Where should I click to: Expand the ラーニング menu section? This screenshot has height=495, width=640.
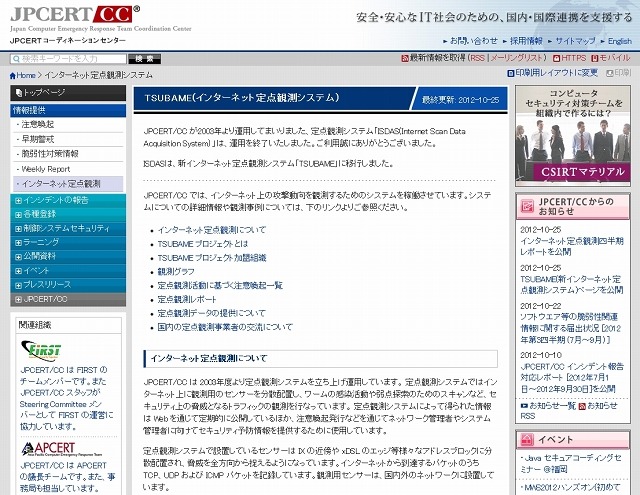click(x=68, y=242)
